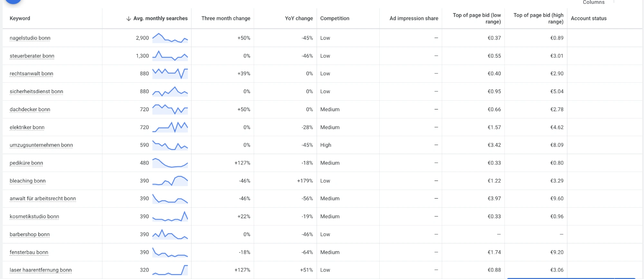644x279 pixels.
Task: View the steuerberater bonn trend sparkline
Action: 170,56
